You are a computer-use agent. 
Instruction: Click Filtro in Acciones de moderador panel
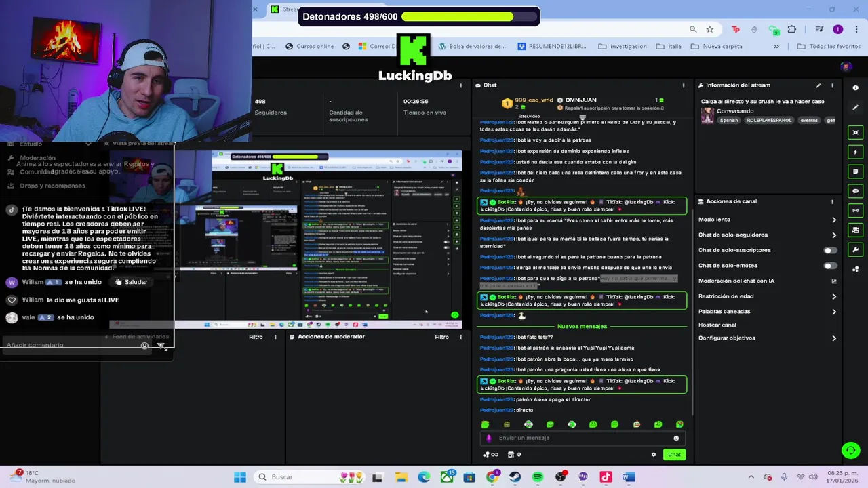pyautogui.click(x=441, y=337)
